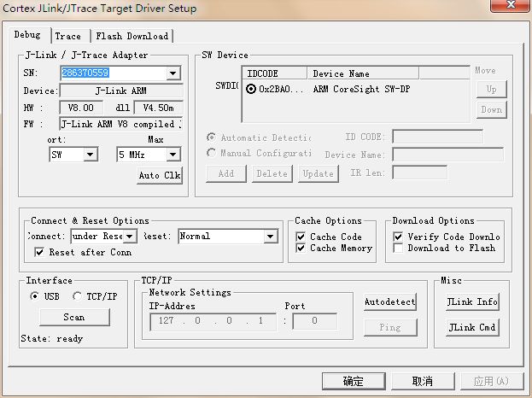Switch to the Debug tab
This screenshot has height=398, width=532.
(28, 35)
